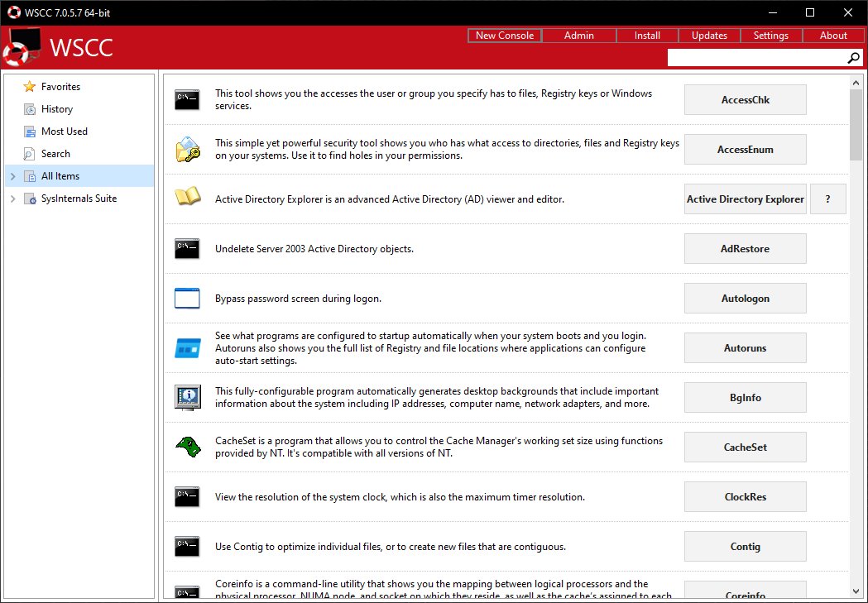The width and height of the screenshot is (868, 603).
Task: Click the AdRestore console icon
Action: 187,249
